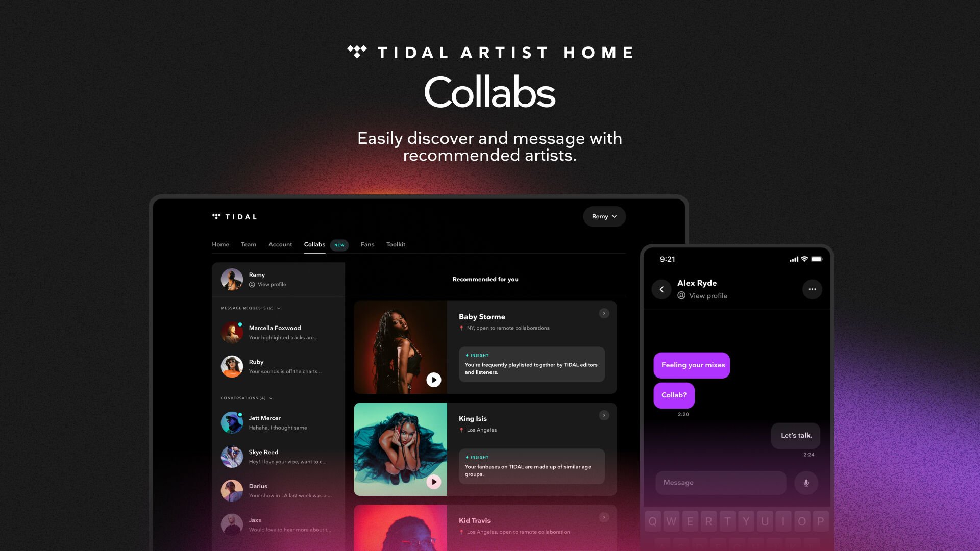Image resolution: width=980 pixels, height=551 pixels.
Task: Click the arrow icon on Baby Storme recommendation
Action: (x=604, y=314)
